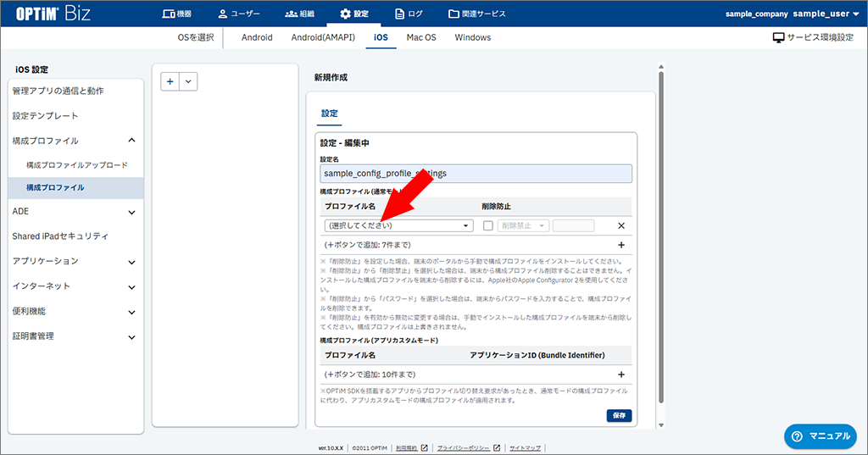Viewport: 868px width, 455px height.
Task: Open the マニュアル help button
Action: click(820, 436)
